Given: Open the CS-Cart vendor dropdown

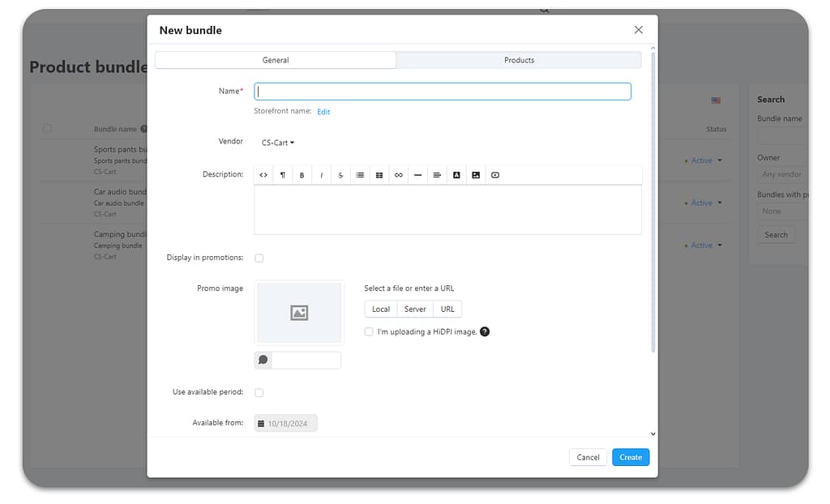Looking at the screenshot, I should pyautogui.click(x=278, y=143).
